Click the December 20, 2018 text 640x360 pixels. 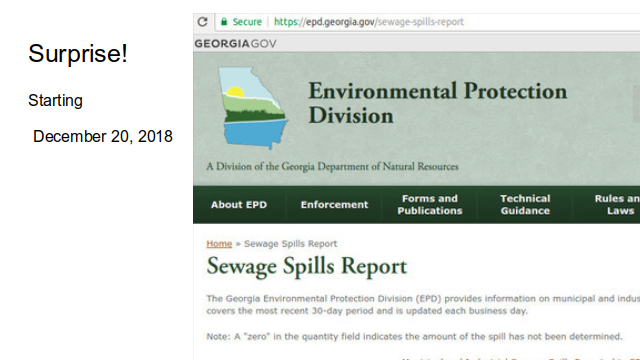[103, 136]
